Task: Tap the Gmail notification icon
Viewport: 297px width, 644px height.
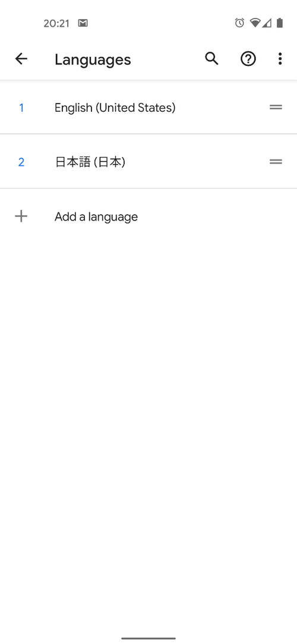Action: [x=83, y=23]
